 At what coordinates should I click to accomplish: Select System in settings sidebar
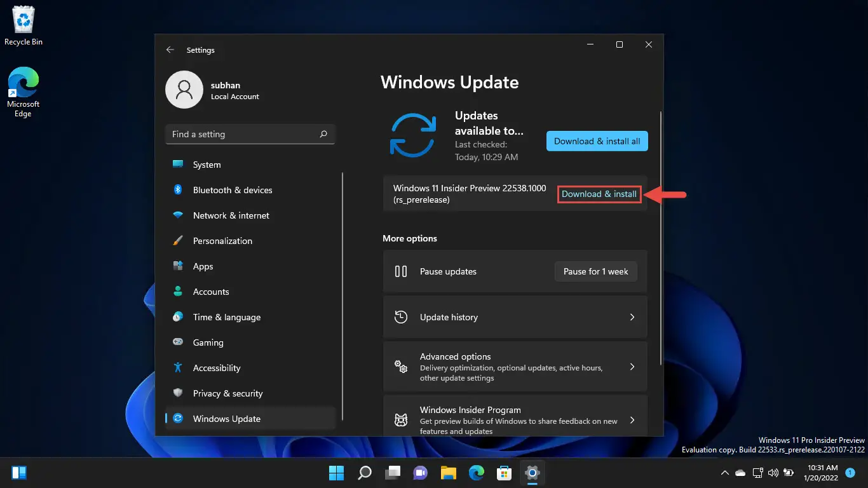250,165
